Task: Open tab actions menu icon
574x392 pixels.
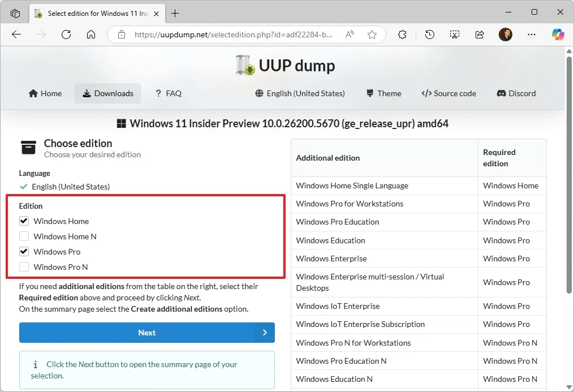Action: pyautogui.click(x=15, y=13)
